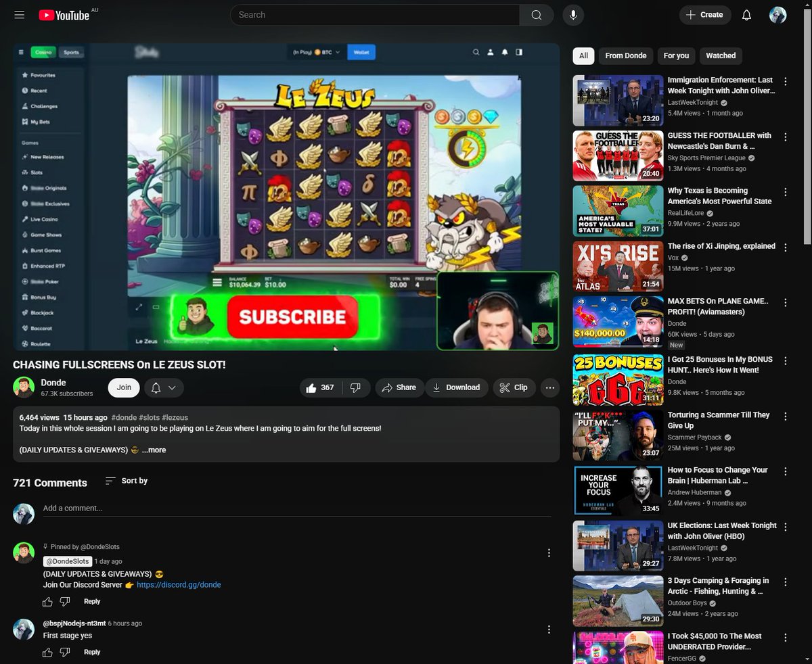812x664 pixels.
Task: Dislike the pinned DondeSlots comment
Action: (65, 601)
